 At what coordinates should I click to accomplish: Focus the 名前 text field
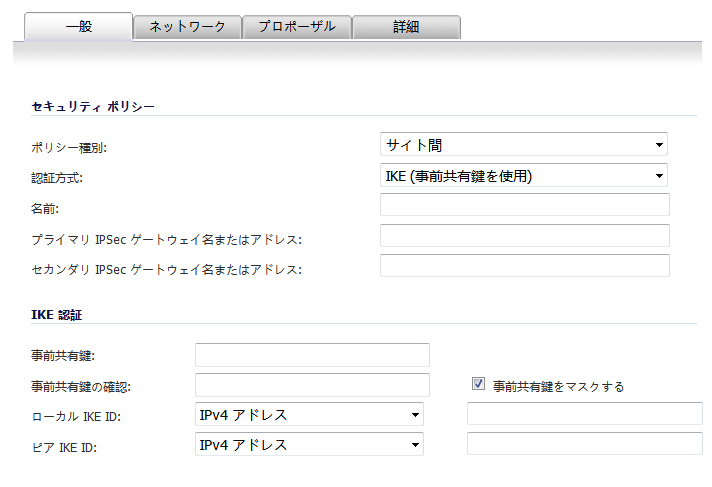[x=524, y=204]
